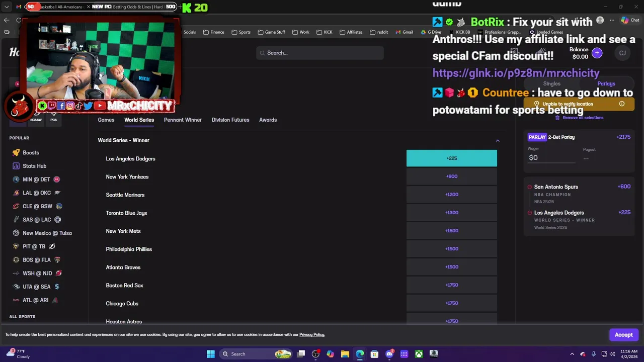Select New York Mets +1500 odds
The width and height of the screenshot is (644, 362).
(x=452, y=231)
